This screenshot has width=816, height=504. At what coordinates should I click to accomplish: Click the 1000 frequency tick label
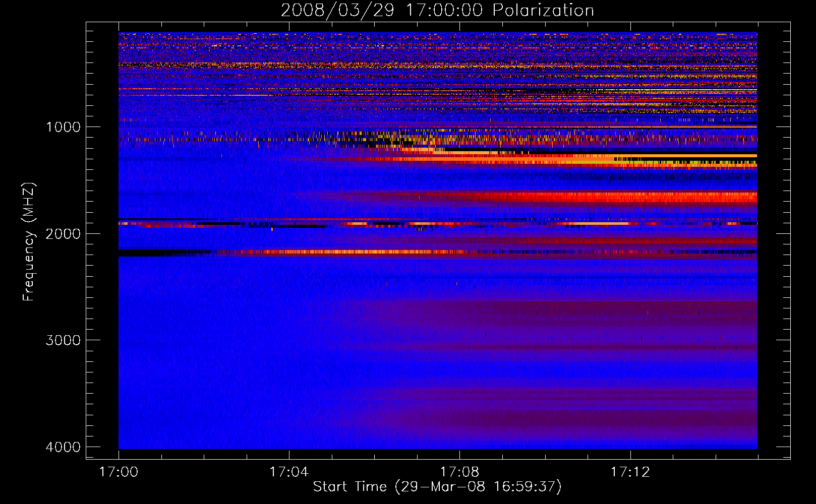pos(64,127)
